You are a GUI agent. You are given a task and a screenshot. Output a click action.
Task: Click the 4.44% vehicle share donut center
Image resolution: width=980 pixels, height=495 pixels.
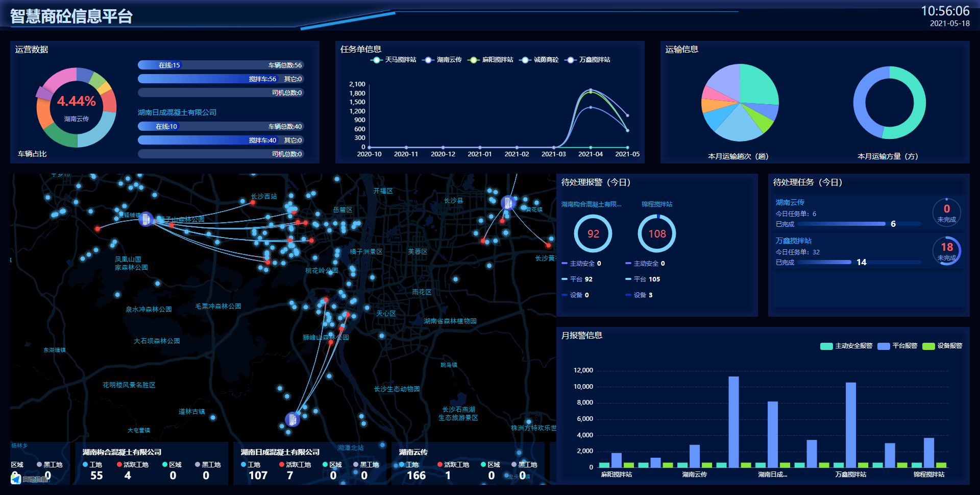(77, 107)
